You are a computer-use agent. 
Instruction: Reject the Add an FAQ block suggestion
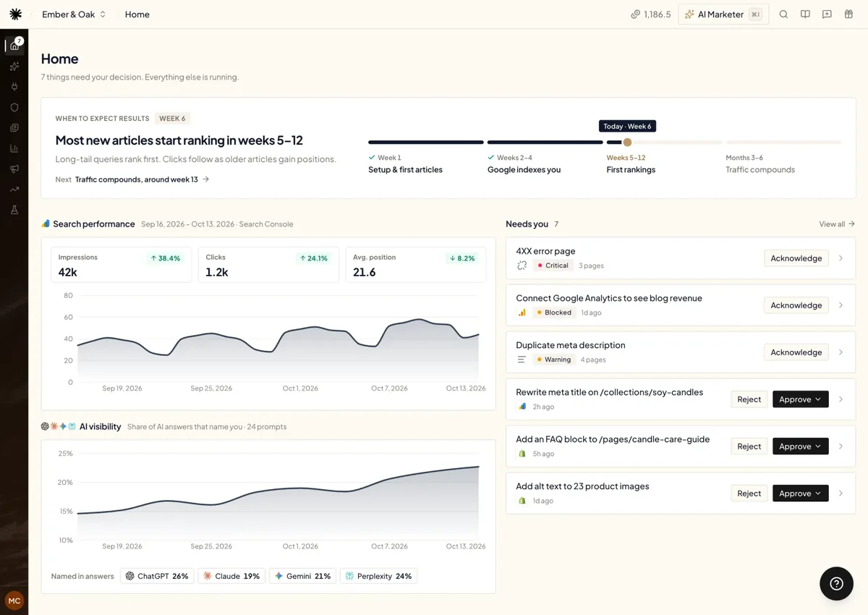(x=749, y=446)
